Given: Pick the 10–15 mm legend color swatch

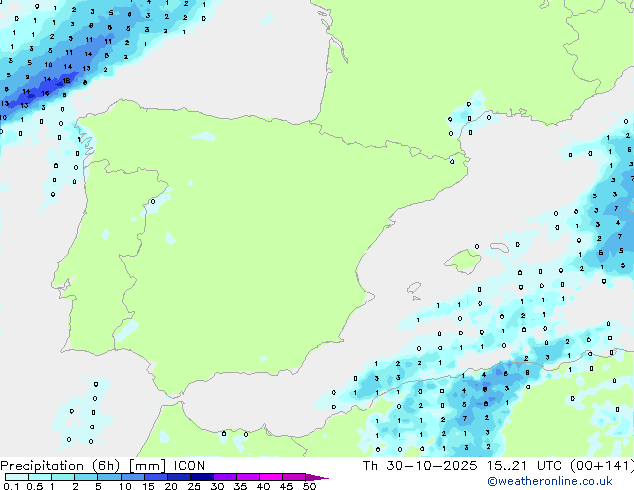Looking at the screenshot, I should click(x=132, y=477).
